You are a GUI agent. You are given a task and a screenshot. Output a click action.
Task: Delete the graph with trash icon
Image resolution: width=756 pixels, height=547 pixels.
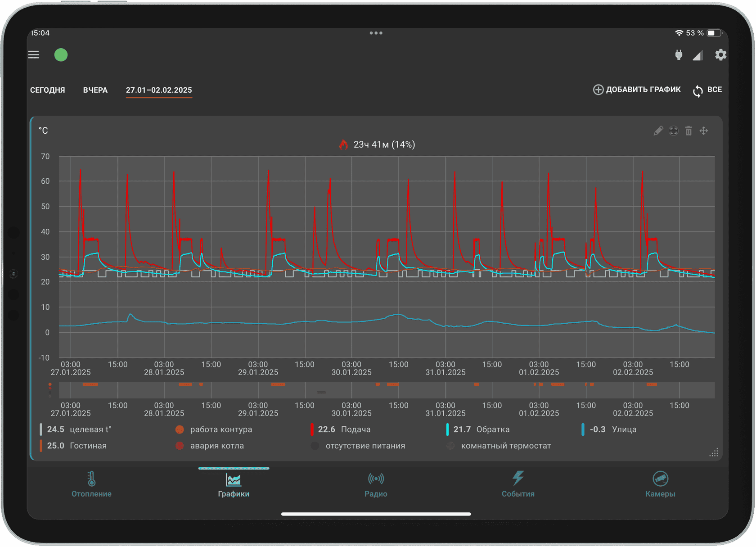pyautogui.click(x=688, y=131)
